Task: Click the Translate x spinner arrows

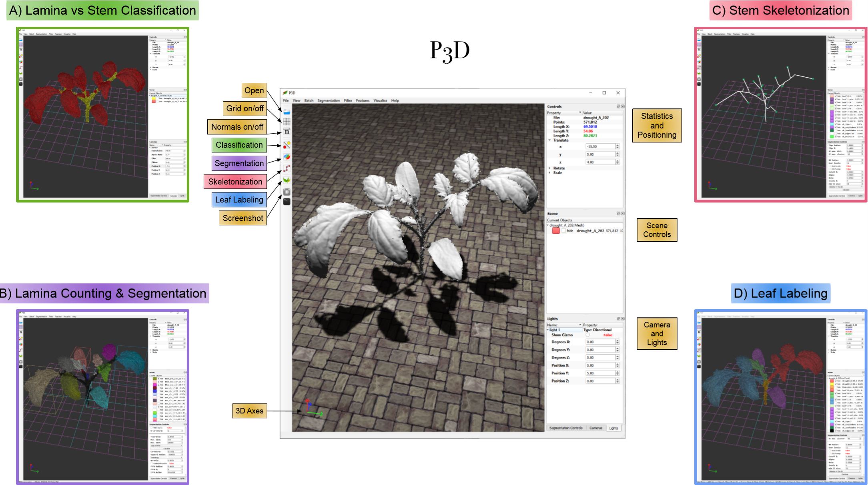Action: click(x=617, y=146)
